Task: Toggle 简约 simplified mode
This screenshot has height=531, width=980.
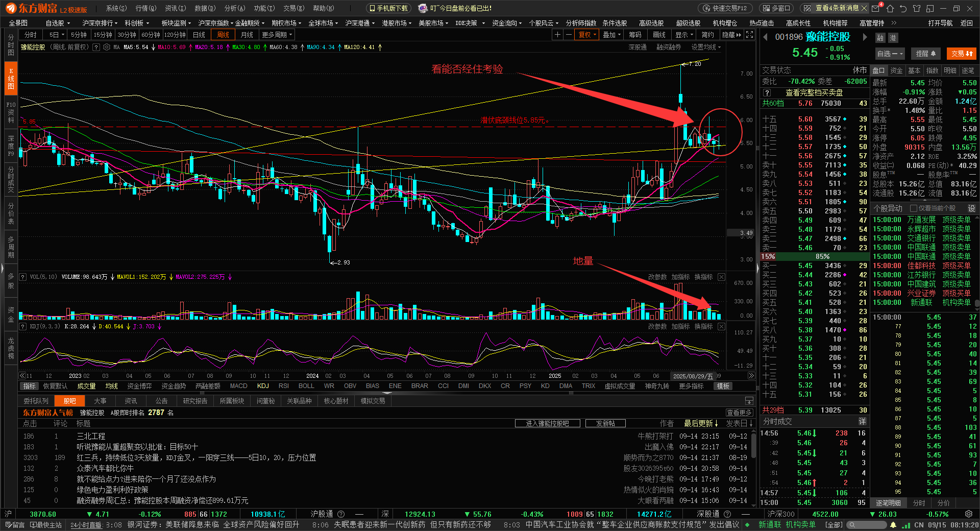Action: click(x=707, y=35)
